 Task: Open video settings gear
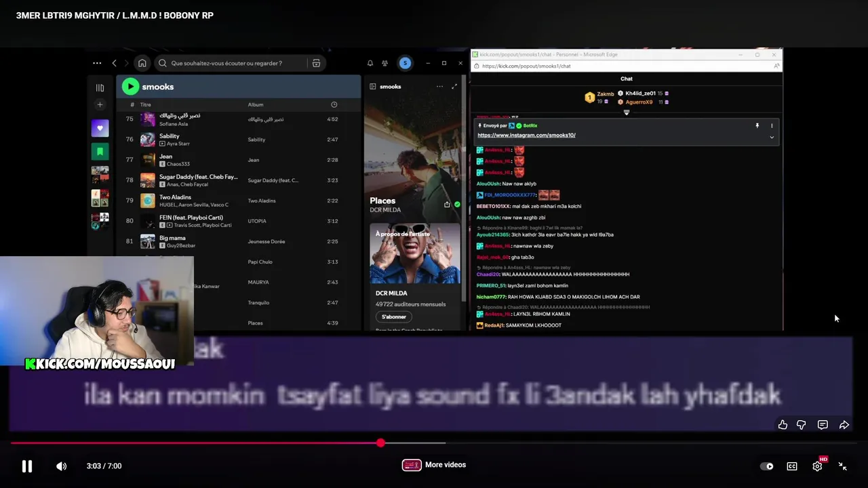click(x=818, y=466)
